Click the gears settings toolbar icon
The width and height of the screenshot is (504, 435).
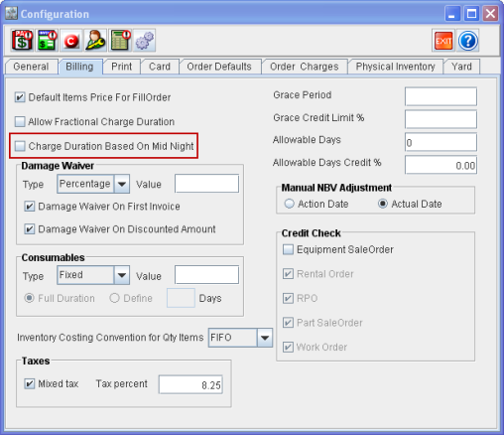pos(144,41)
